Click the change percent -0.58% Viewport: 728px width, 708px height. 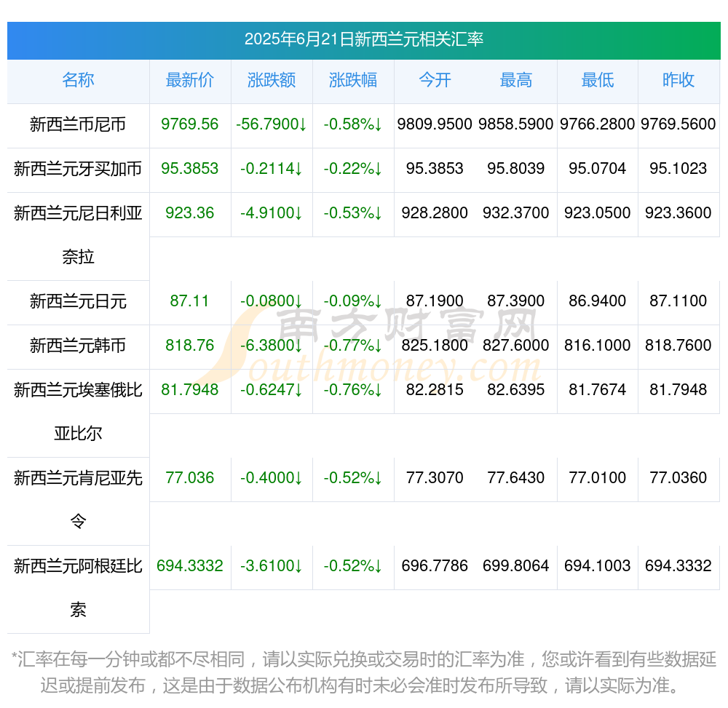click(353, 124)
